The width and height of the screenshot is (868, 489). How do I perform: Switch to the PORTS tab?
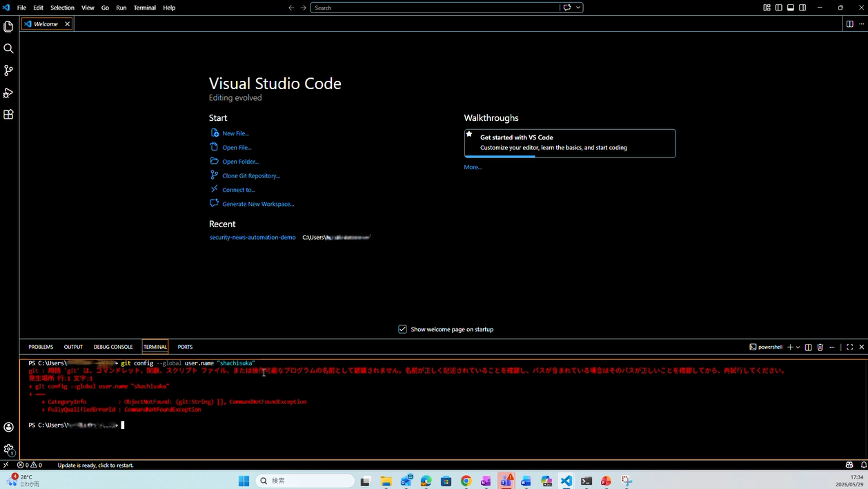[x=185, y=347]
